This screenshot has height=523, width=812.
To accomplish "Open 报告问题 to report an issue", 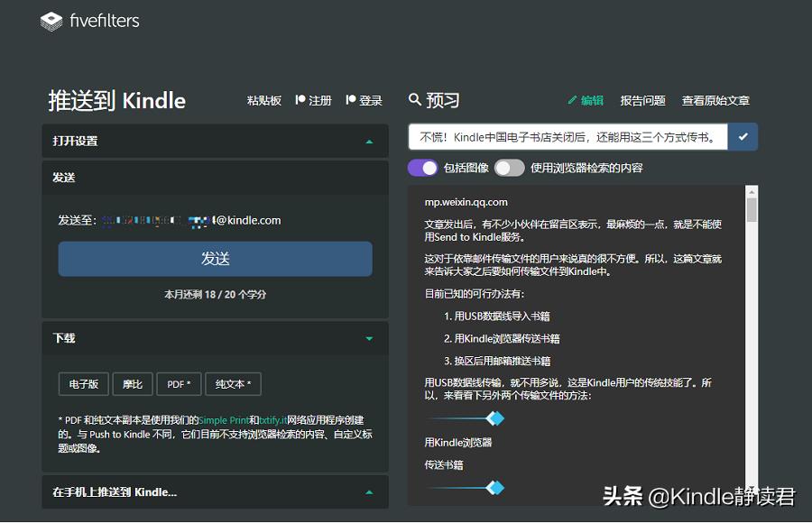I will pos(642,100).
